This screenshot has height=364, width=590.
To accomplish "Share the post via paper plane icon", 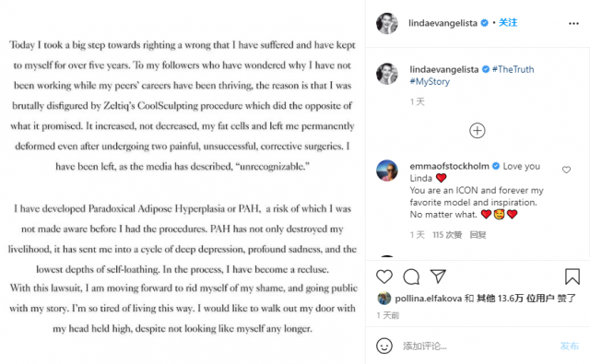I will tap(438, 276).
